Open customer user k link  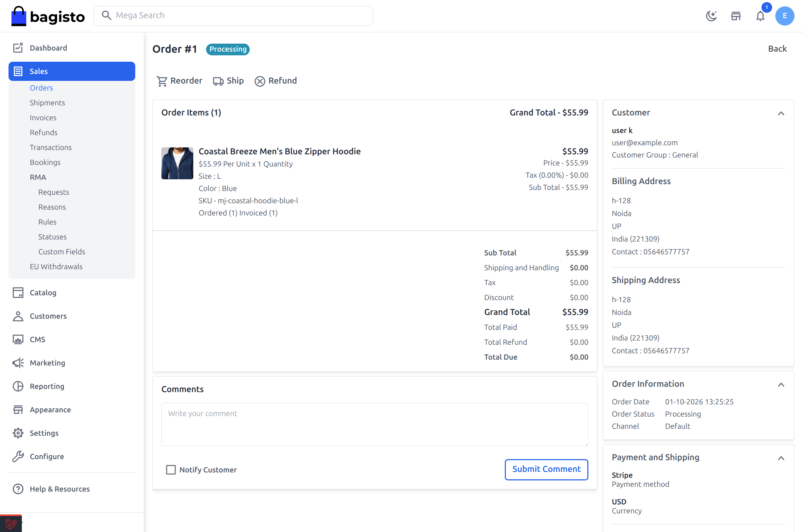coord(622,130)
